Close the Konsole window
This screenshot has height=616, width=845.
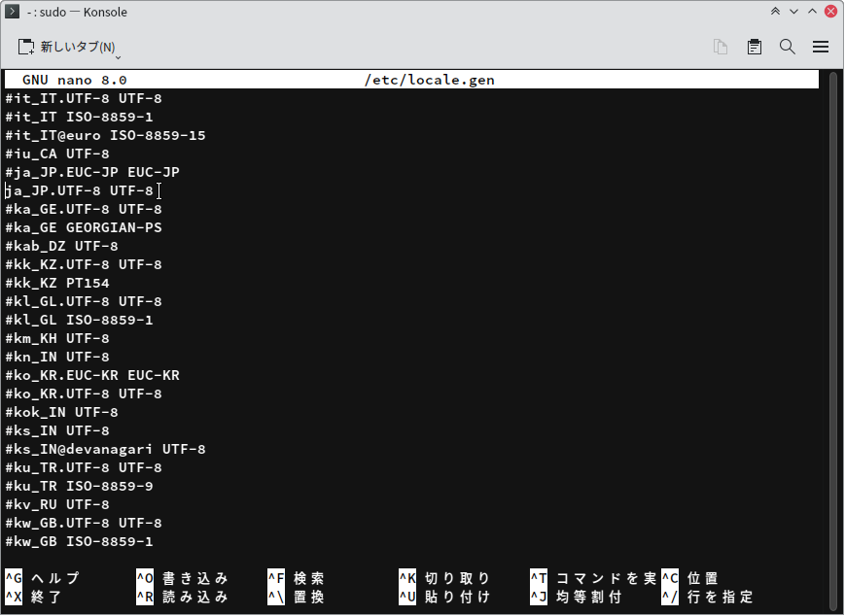click(x=830, y=13)
